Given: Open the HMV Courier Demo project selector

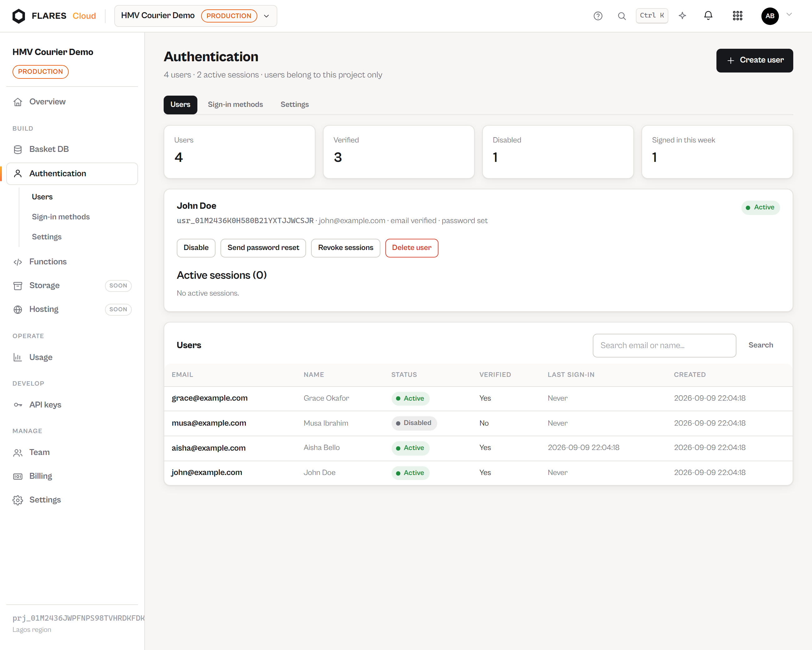Looking at the screenshot, I should (196, 16).
